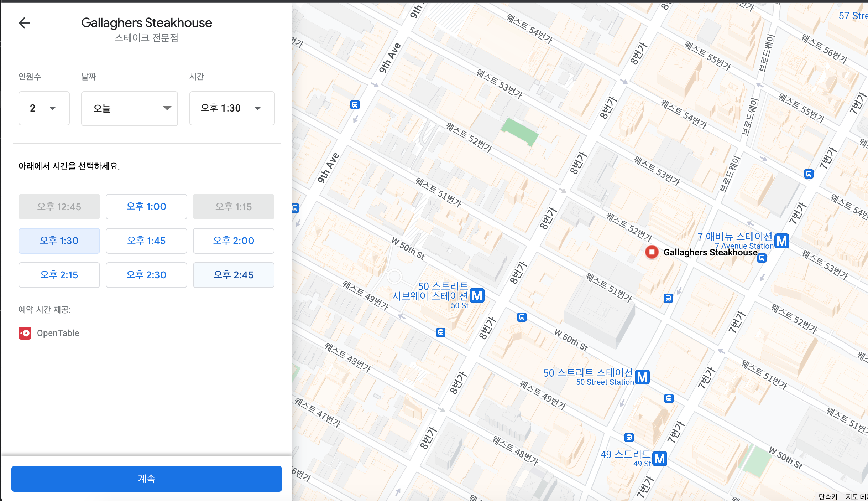Click the disabled 오후 1:15 slot

click(x=234, y=207)
